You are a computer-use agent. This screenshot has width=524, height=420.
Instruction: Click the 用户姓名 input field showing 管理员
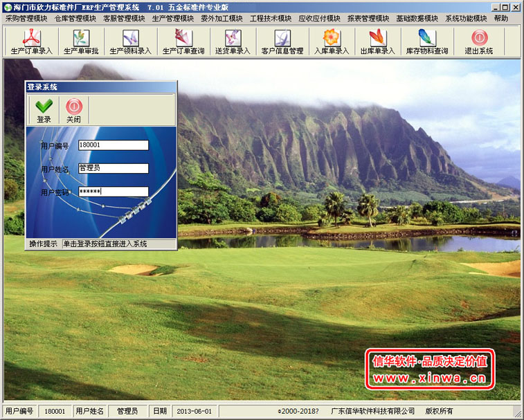click(114, 168)
